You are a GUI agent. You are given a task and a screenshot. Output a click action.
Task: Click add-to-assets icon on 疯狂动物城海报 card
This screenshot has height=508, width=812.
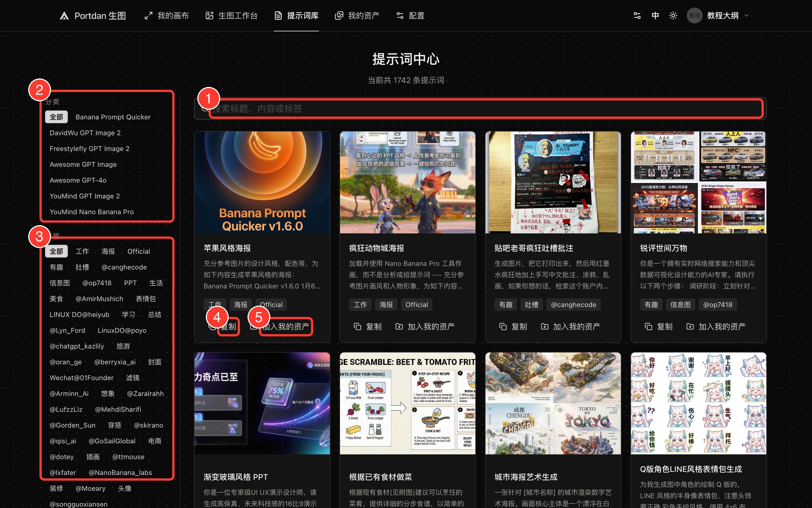click(x=399, y=327)
